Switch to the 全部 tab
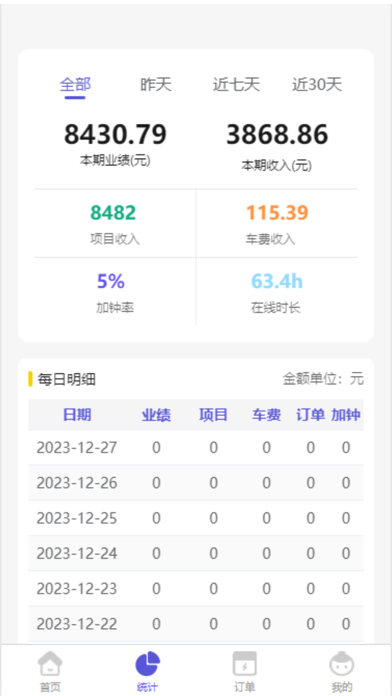The height and width of the screenshot is (696, 392). (75, 84)
